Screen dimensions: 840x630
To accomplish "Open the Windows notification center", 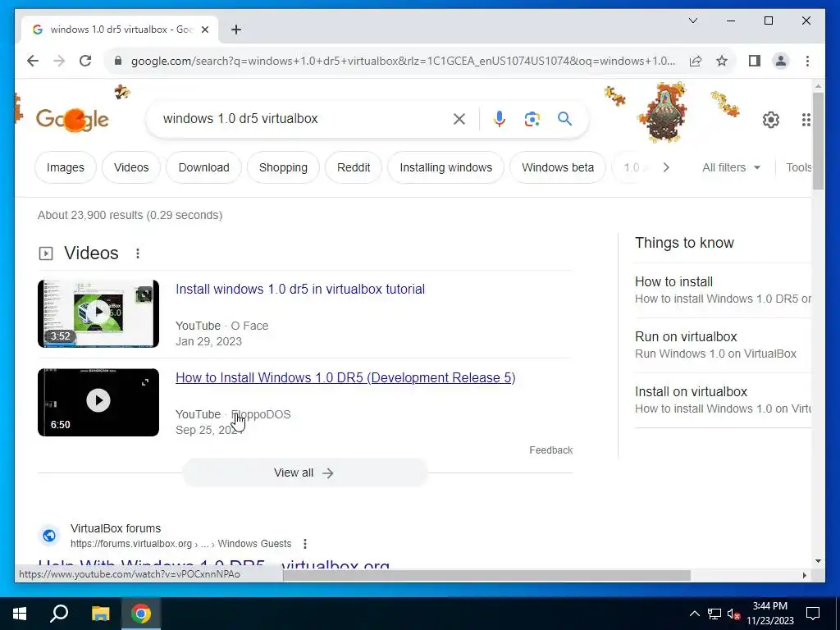I will click(813, 614).
